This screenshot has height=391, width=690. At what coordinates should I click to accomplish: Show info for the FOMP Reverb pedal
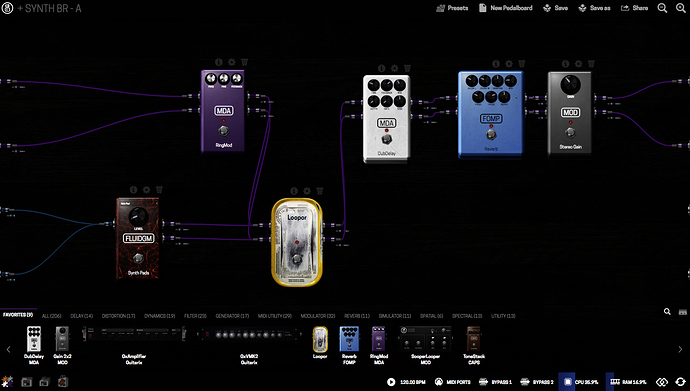tap(496, 64)
